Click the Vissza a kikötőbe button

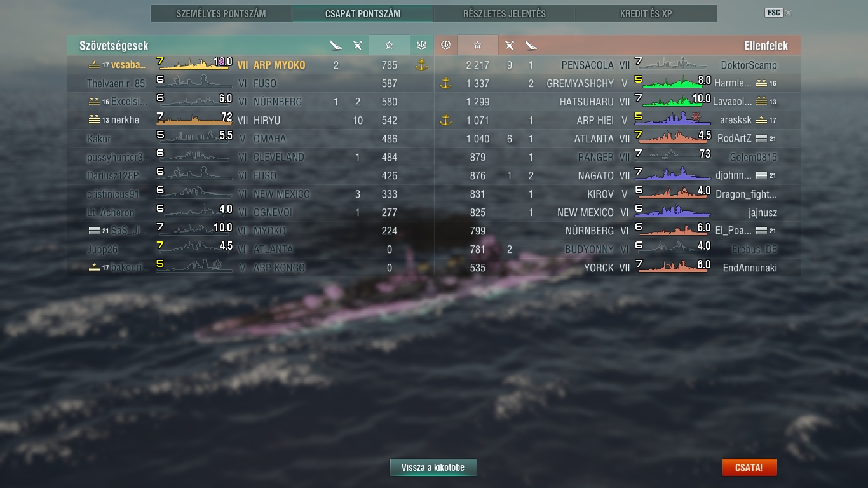pos(433,467)
